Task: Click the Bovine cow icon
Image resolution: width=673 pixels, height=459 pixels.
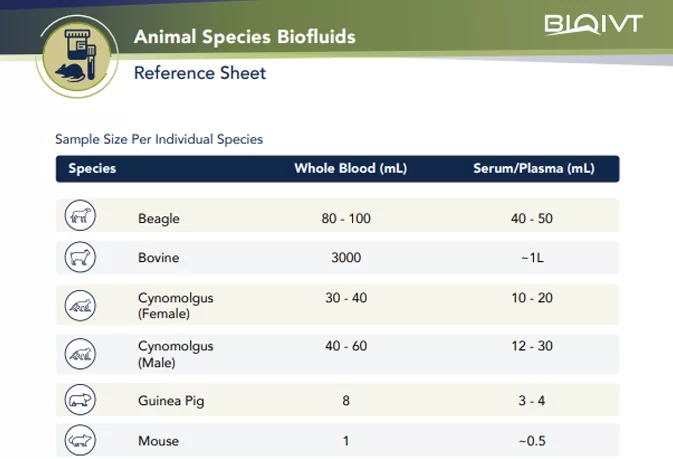Action: [x=80, y=258]
